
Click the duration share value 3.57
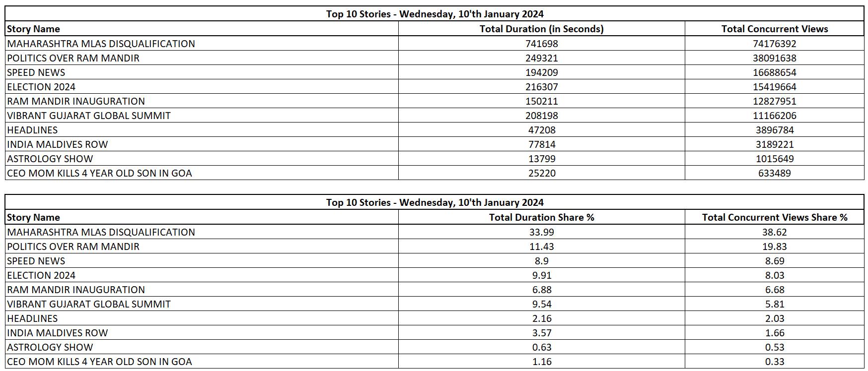tap(541, 333)
